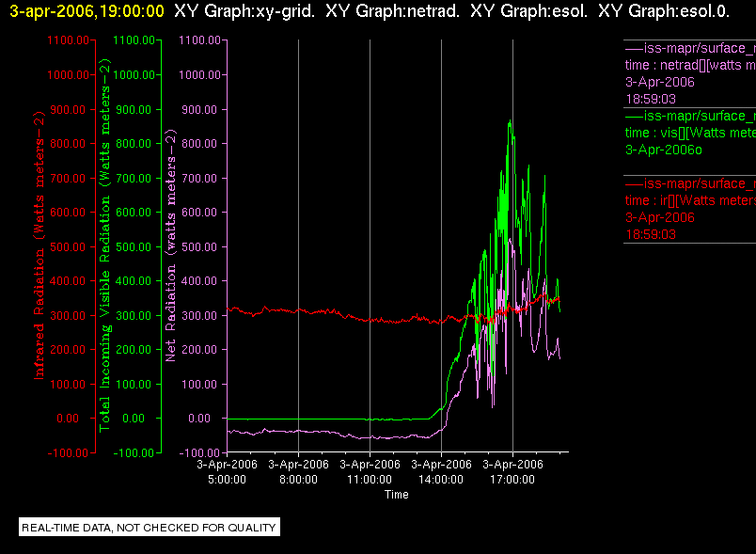The image size is (756, 554).
Task: Click the 5:00:00 time axis label
Action: click(228, 480)
